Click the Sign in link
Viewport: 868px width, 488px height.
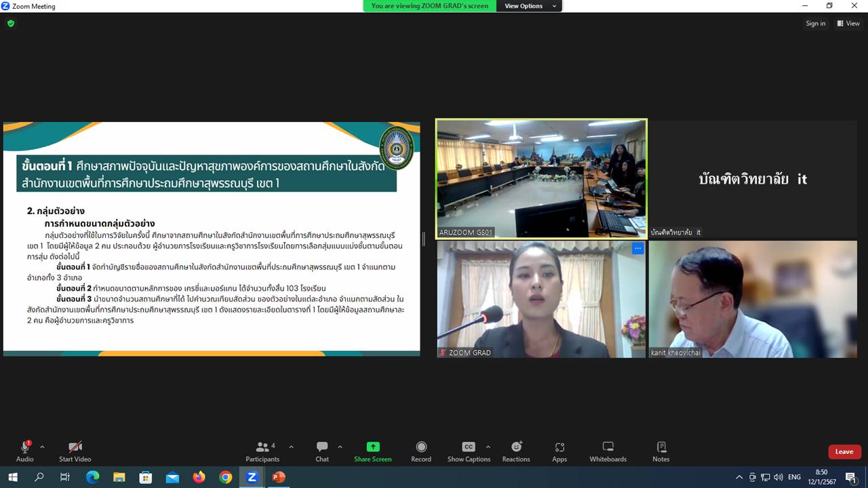click(x=816, y=24)
